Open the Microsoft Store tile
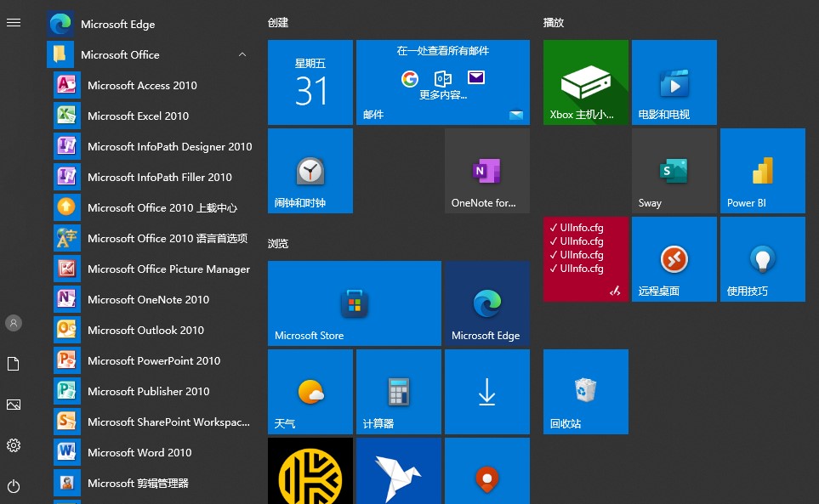 tap(354, 303)
